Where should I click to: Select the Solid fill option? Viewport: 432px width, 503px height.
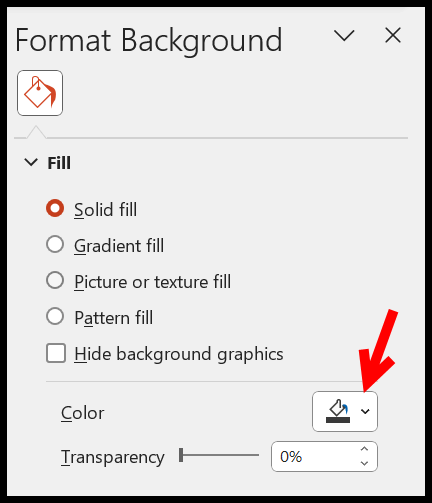pos(55,208)
